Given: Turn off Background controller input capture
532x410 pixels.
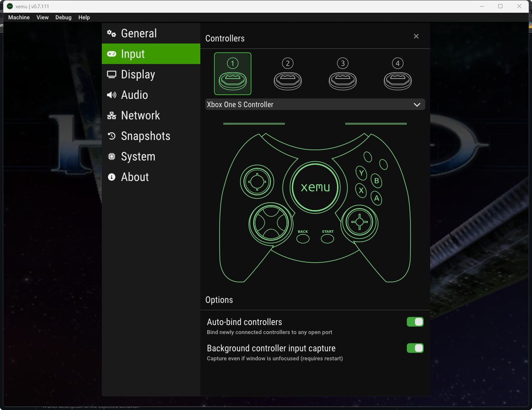Looking at the screenshot, I should (415, 348).
